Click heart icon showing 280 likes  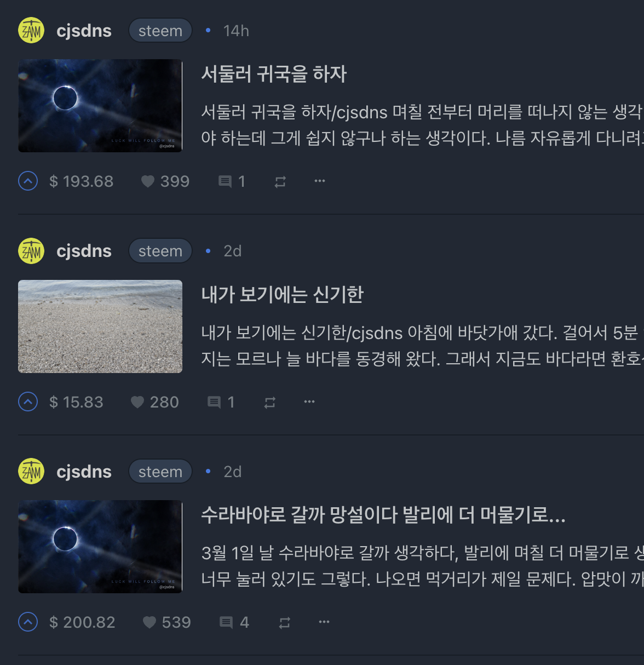click(137, 402)
